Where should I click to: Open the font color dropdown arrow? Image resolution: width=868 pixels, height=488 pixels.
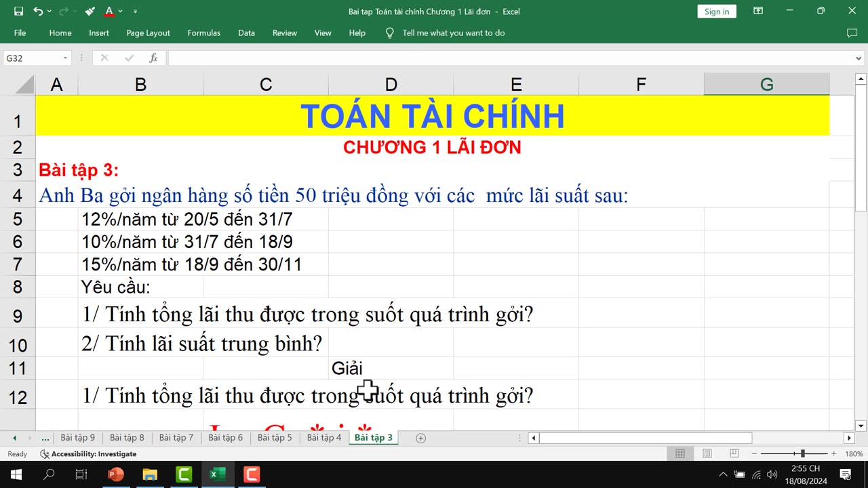click(121, 12)
